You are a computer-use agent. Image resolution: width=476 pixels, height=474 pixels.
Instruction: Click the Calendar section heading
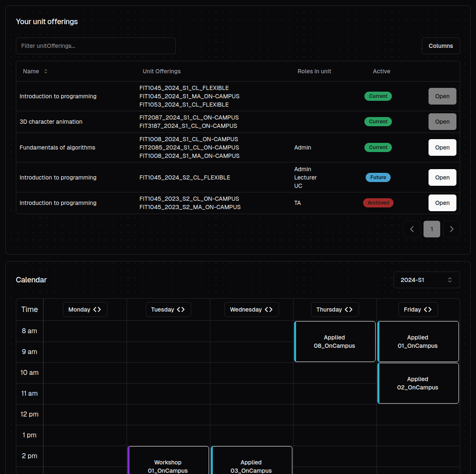31,280
